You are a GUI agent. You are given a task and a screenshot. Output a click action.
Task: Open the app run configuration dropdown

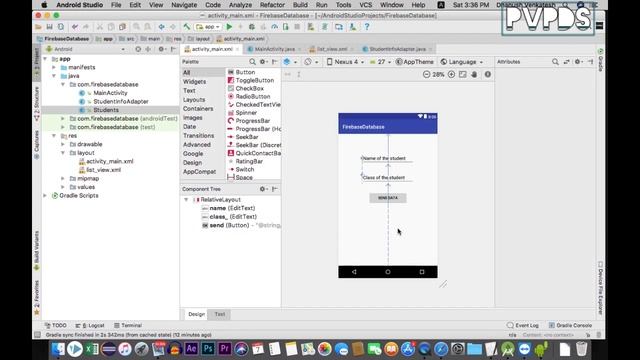[208, 27]
